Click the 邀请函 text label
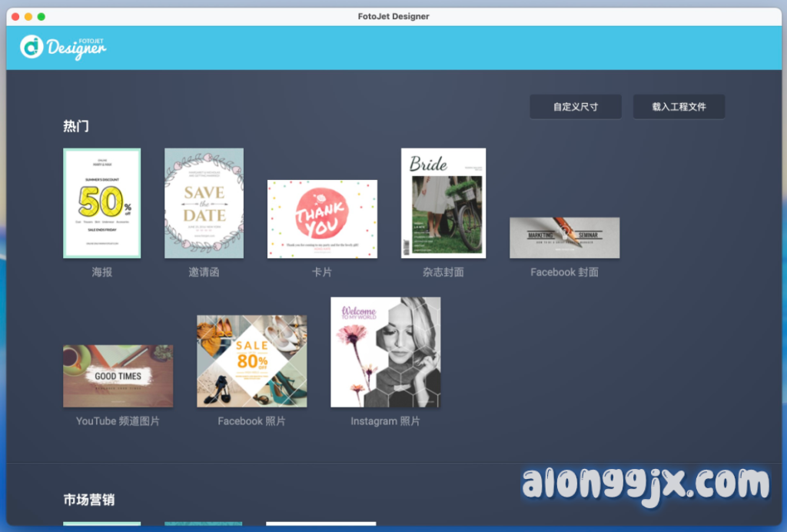787x532 pixels. coord(204,272)
